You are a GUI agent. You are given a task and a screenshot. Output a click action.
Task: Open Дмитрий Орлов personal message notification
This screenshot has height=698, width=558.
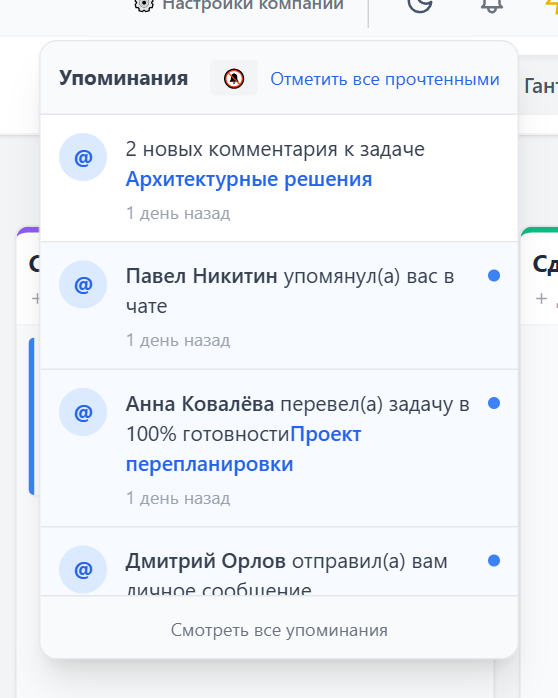pos(279,562)
